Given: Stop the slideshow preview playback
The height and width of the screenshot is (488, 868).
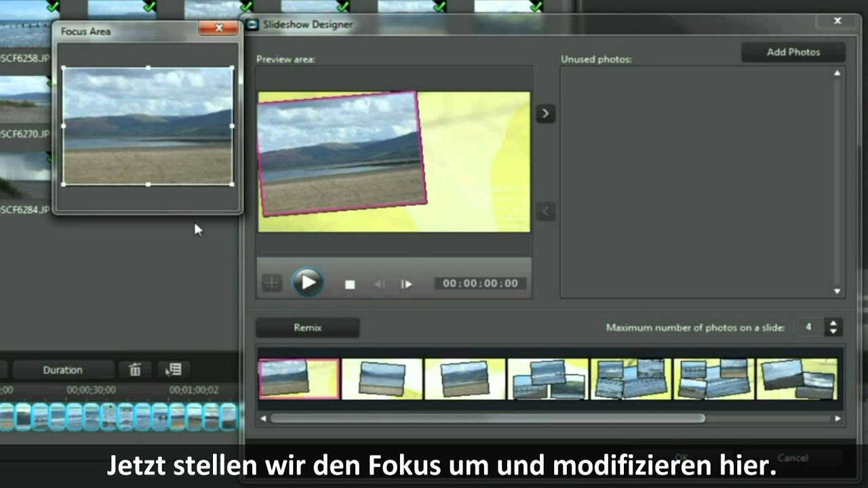Looking at the screenshot, I should tap(350, 285).
